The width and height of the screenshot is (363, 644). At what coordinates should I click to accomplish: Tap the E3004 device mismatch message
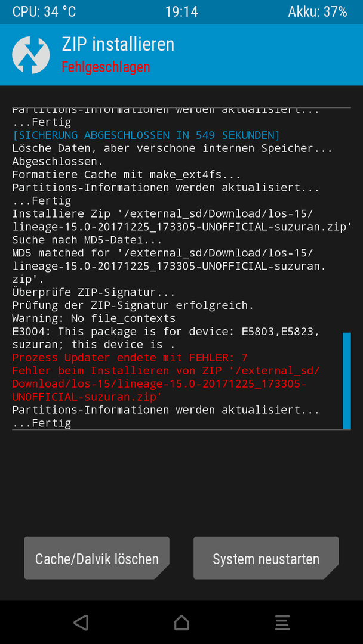(165, 338)
